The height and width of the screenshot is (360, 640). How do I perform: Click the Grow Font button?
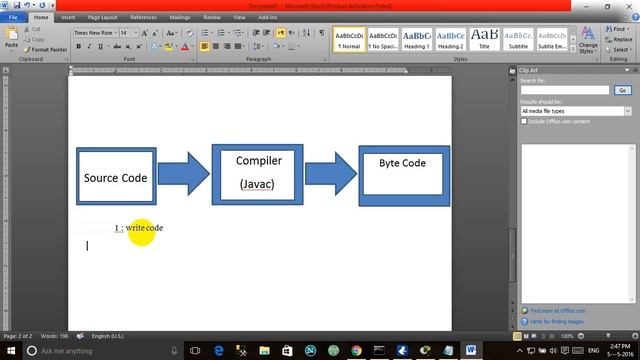(x=144, y=33)
